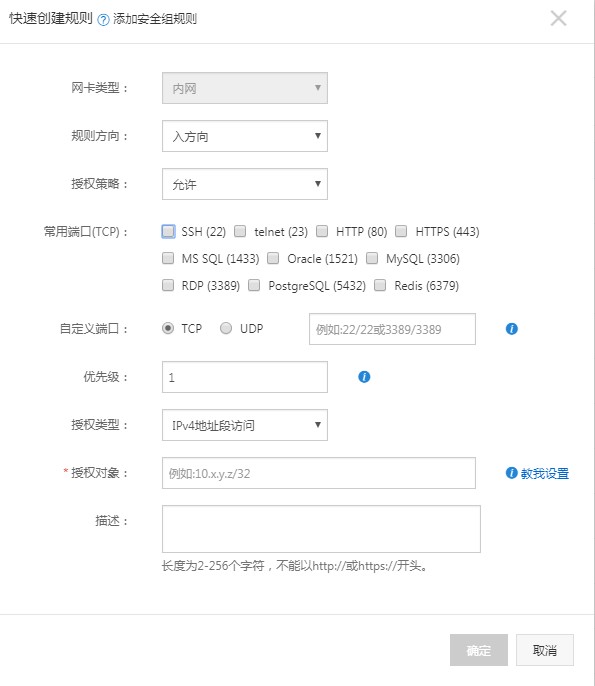Click info icon next to custom port field
595x686 pixels.
coord(511,329)
